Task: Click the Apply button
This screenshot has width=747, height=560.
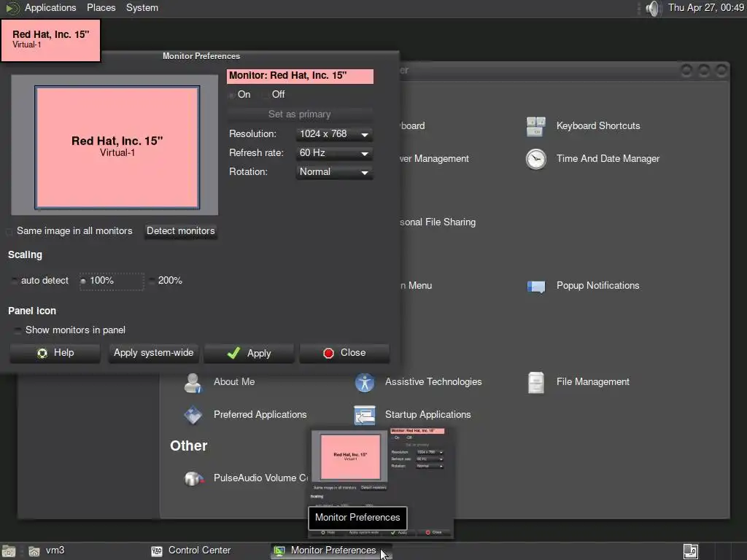Action: (x=249, y=353)
